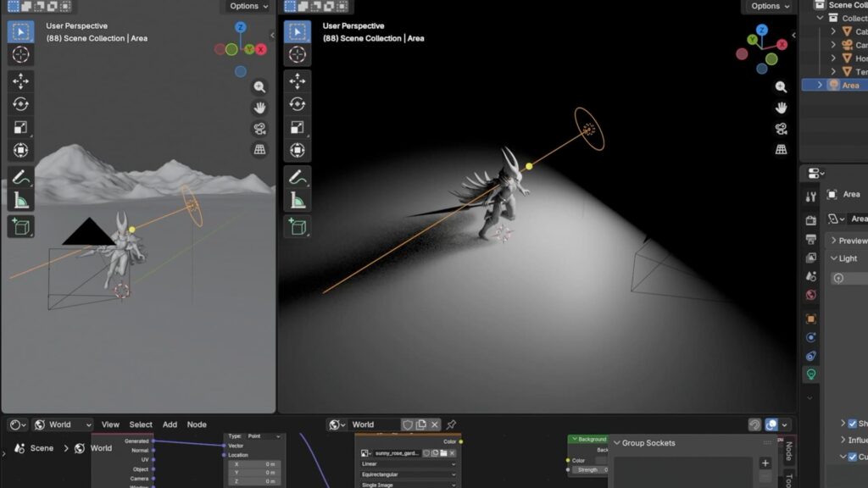Pick the Scale tool in left viewport
Viewport: 868px width, 488px height.
[21, 127]
